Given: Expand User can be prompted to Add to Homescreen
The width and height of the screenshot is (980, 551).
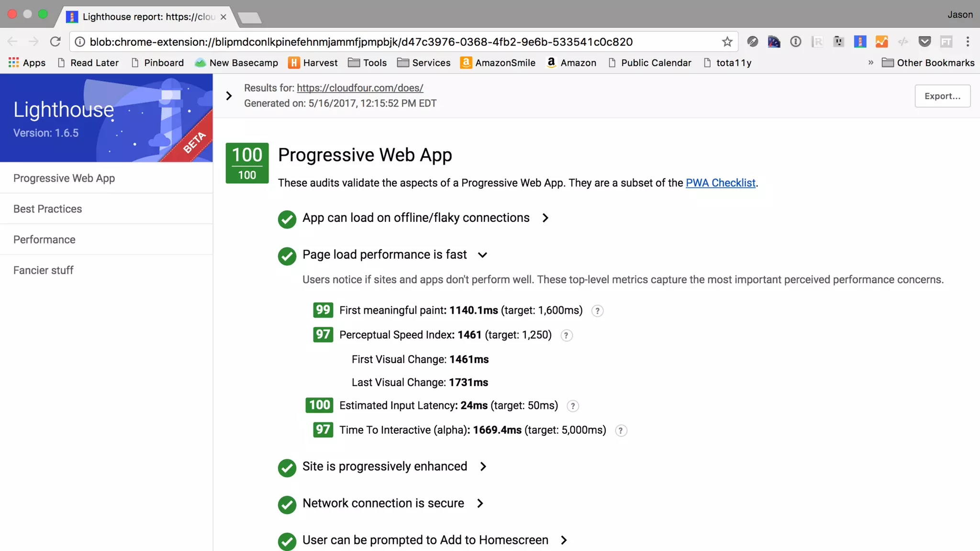Looking at the screenshot, I should point(564,540).
